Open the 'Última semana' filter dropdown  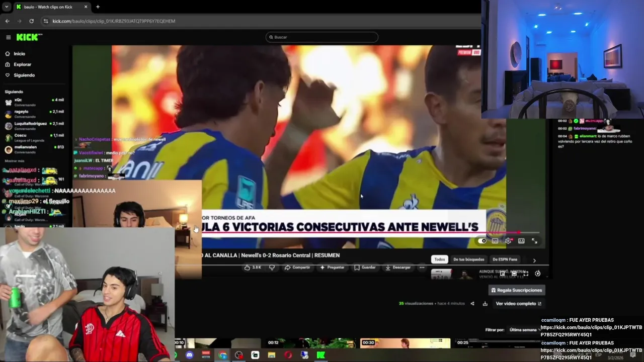pos(523,330)
